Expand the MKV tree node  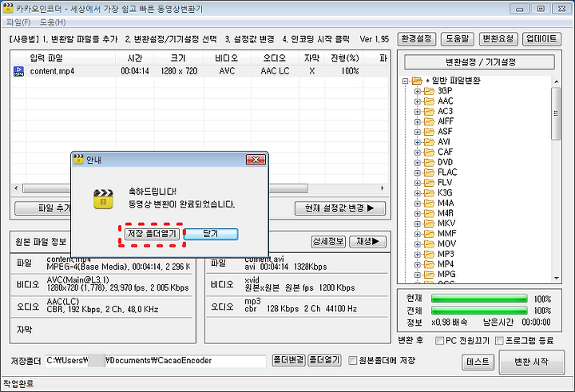(418, 224)
